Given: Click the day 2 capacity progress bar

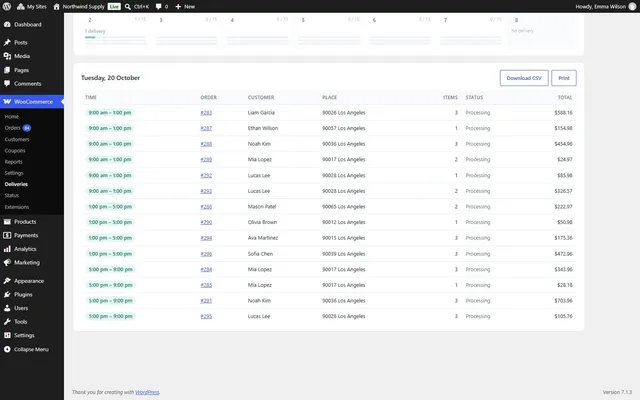Looking at the screenshot, I should click(x=116, y=38).
